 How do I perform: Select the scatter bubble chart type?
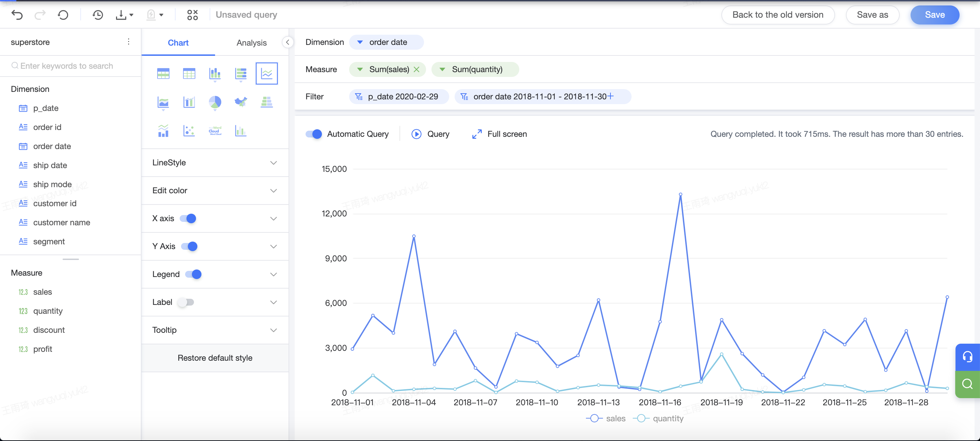coord(189,131)
